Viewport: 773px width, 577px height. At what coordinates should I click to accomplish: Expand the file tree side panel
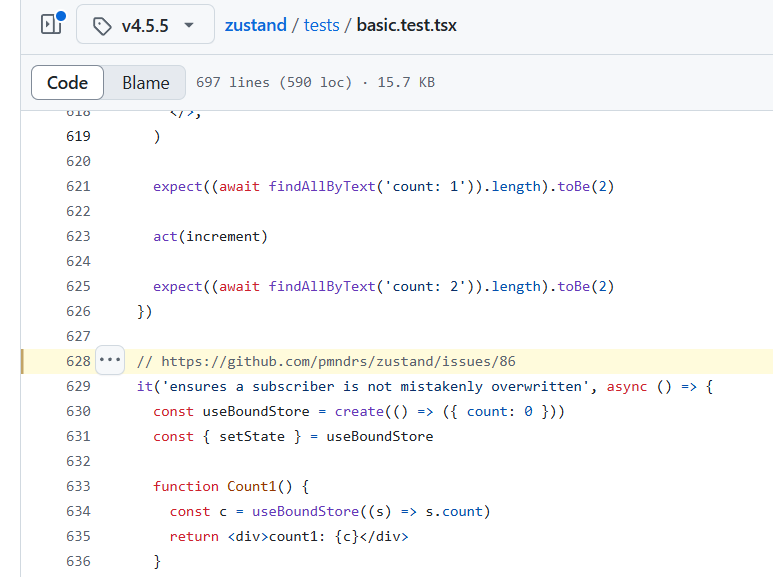pos(52,24)
